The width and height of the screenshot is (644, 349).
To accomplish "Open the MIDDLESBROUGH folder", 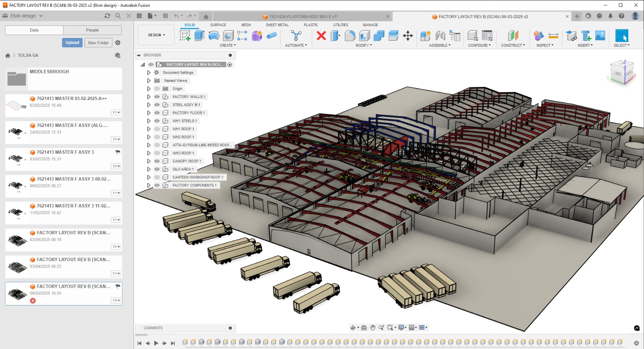I will click(x=64, y=79).
